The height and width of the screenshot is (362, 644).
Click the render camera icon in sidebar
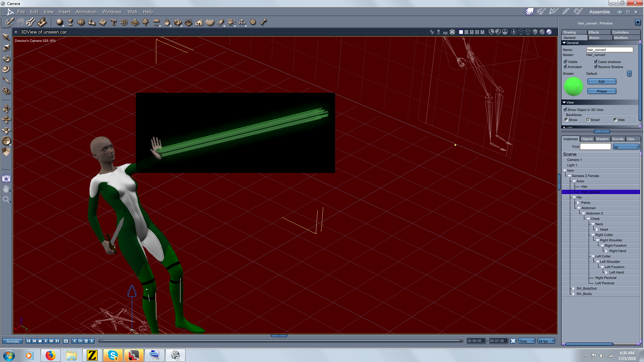[x=6, y=178]
